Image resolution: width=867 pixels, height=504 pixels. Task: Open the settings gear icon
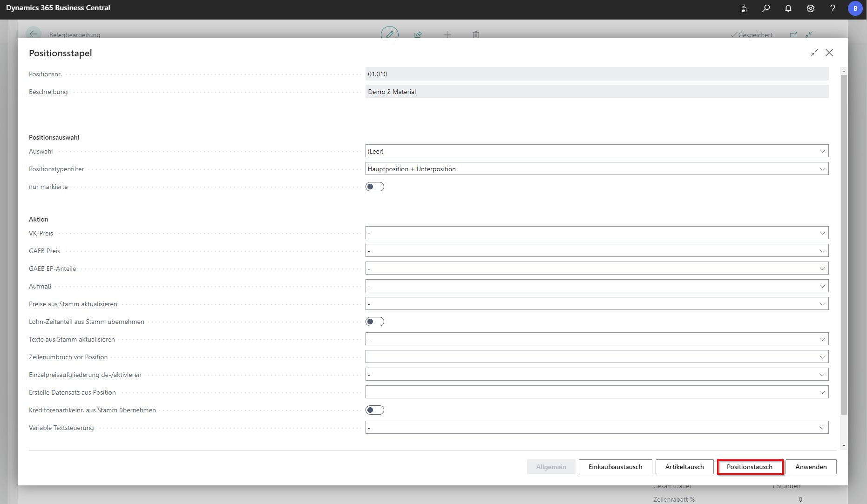(811, 8)
